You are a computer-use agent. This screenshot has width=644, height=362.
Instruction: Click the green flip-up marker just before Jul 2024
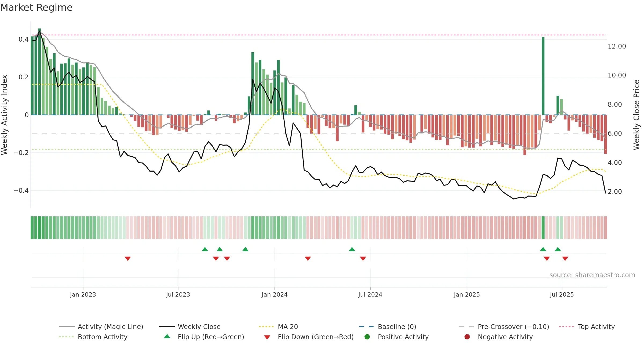tap(352, 249)
